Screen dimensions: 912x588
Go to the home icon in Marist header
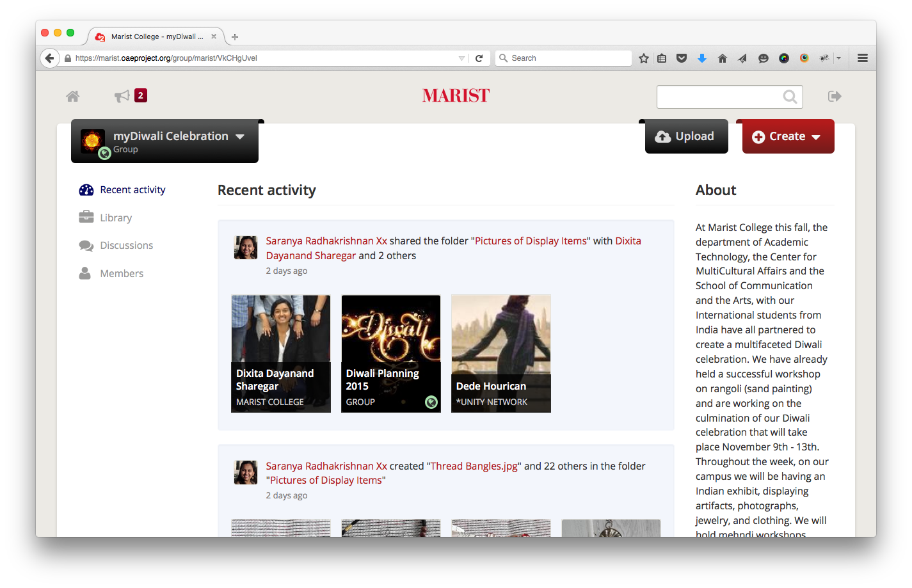pyautogui.click(x=73, y=96)
